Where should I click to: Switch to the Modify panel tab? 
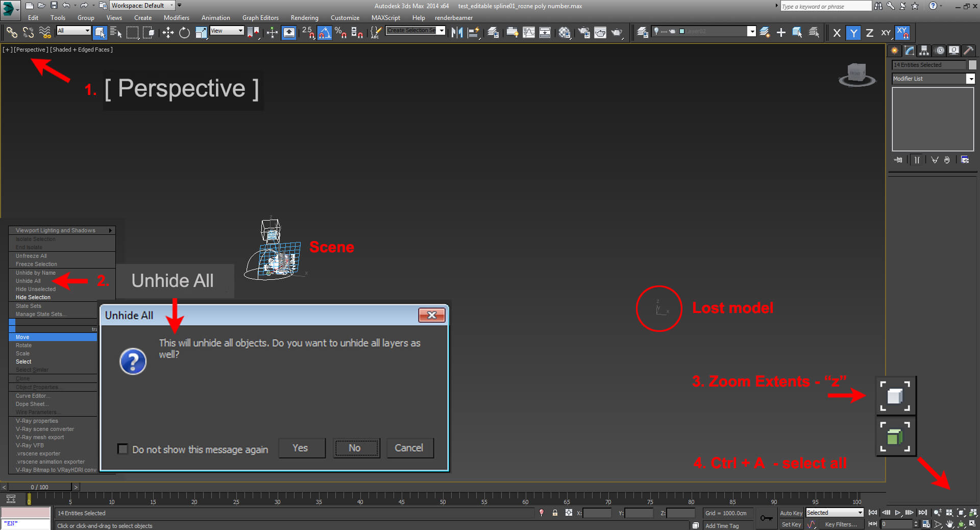(x=909, y=51)
